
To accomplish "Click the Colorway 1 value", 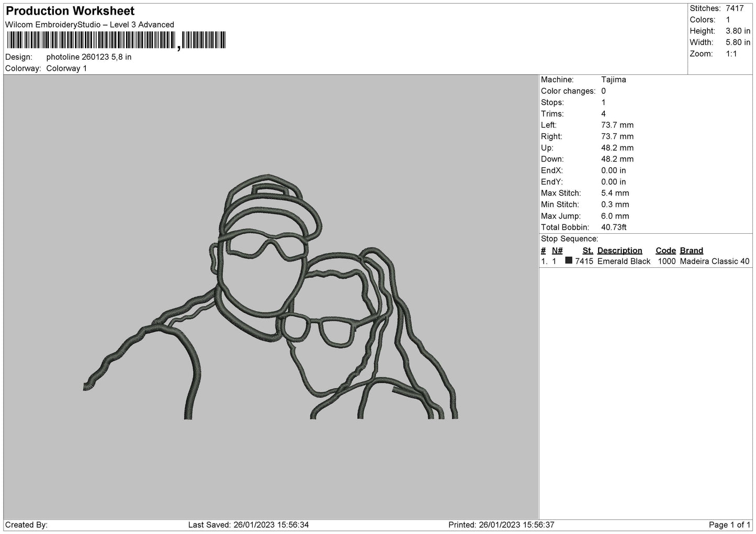I will click(66, 69).
